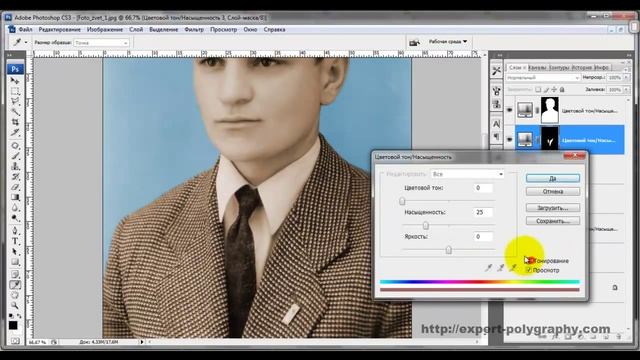Click the Цветовой тон slider handle
Image resolution: width=640 pixels, height=360 pixels.
tap(402, 201)
